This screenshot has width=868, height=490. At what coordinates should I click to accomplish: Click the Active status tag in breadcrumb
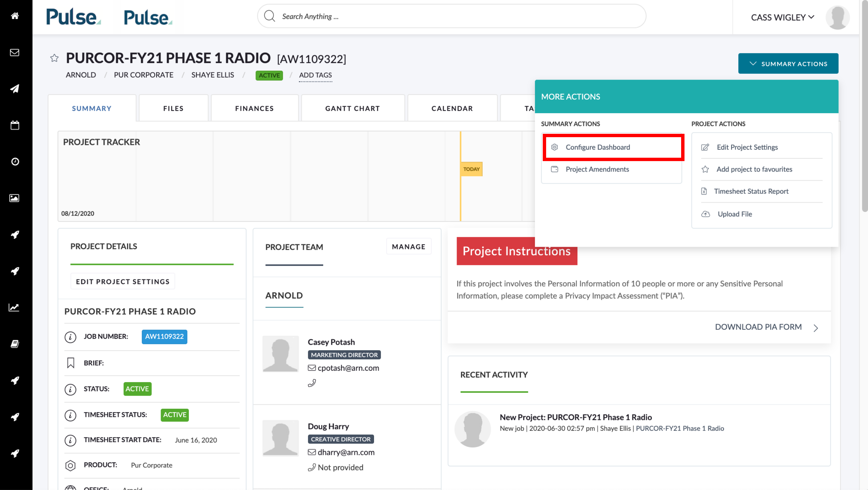(269, 75)
